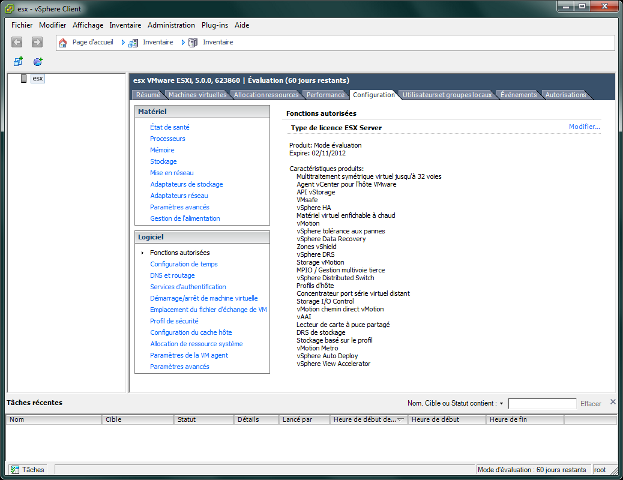Screen dimensions: 623x480
Task: Open the Aide menu
Action: point(242,25)
